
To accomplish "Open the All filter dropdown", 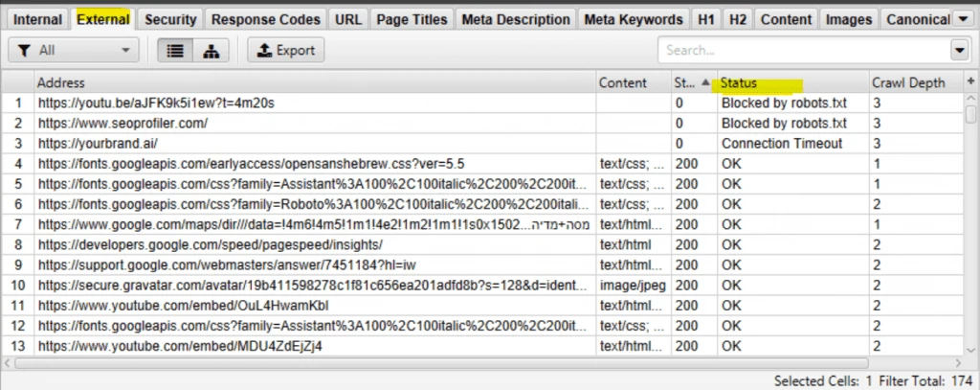I will click(73, 51).
